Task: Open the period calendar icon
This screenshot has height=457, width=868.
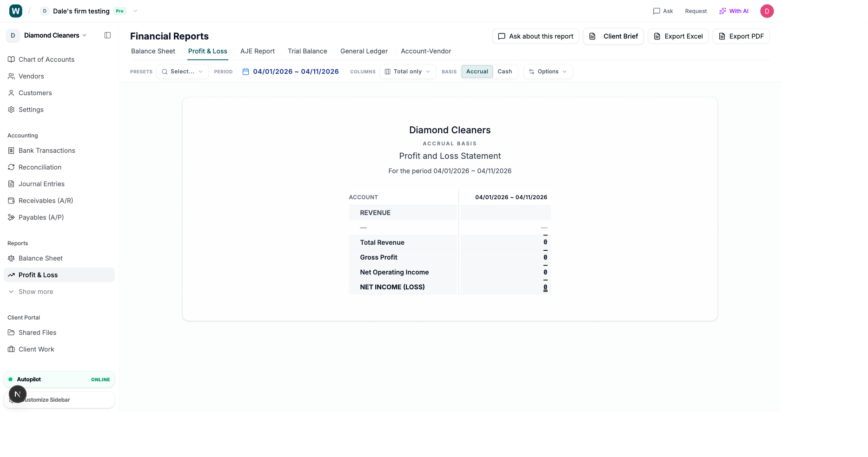Action: (x=246, y=72)
